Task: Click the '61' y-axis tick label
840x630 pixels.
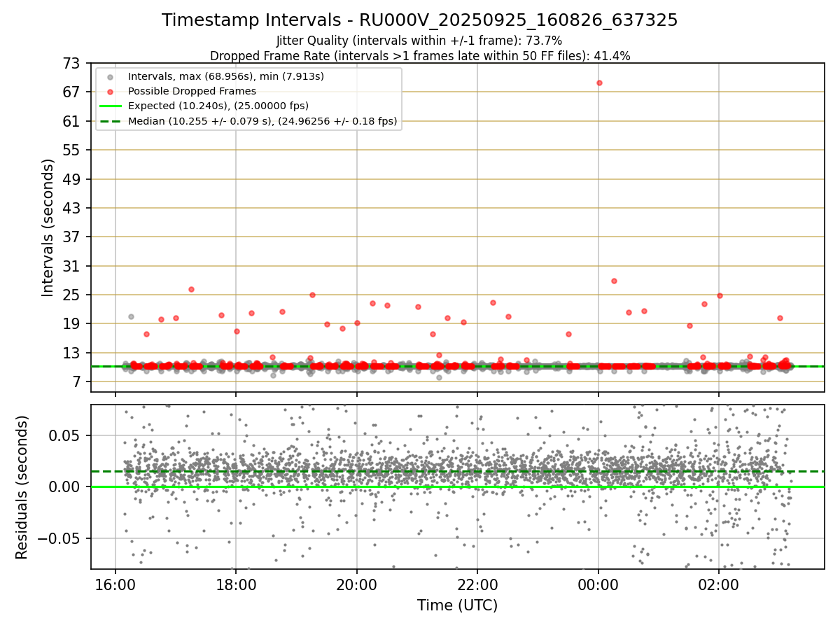Action: click(x=73, y=121)
